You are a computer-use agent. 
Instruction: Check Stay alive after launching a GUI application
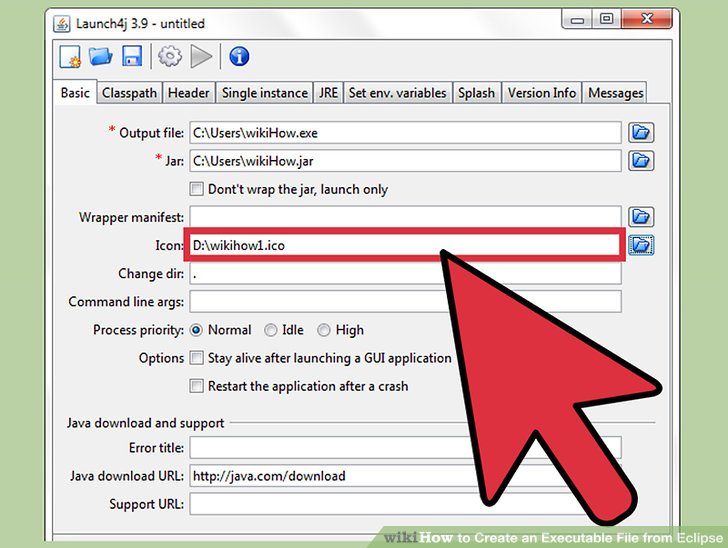[196, 358]
